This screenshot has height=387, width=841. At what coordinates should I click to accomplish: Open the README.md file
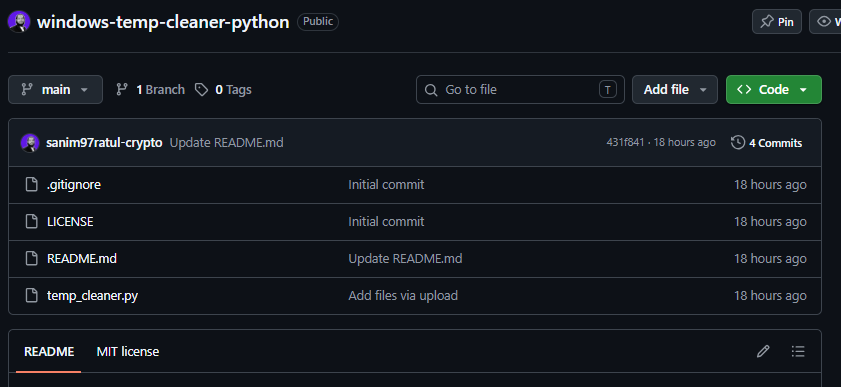(82, 258)
